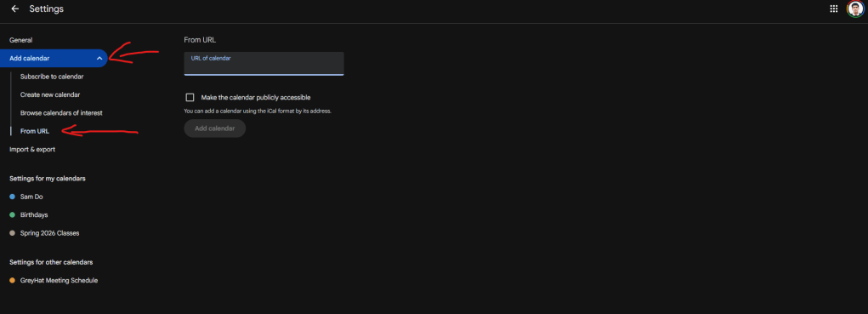Open Create new calendar
868x314 pixels.
tap(50, 94)
